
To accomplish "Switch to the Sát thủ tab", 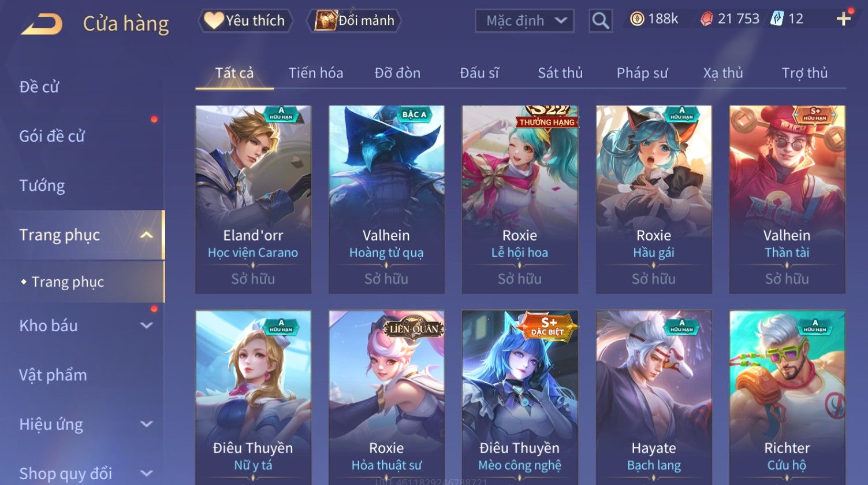I will point(560,73).
